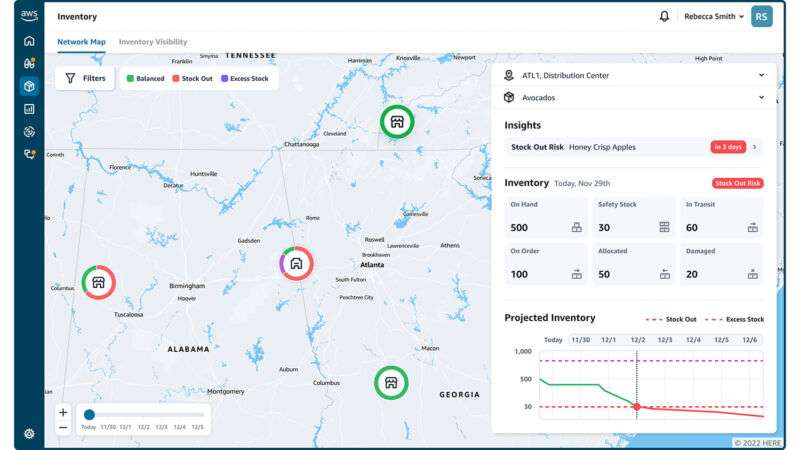Switch to the Inventory Visibility tab
The height and width of the screenshot is (450, 800).
pyautogui.click(x=153, y=42)
